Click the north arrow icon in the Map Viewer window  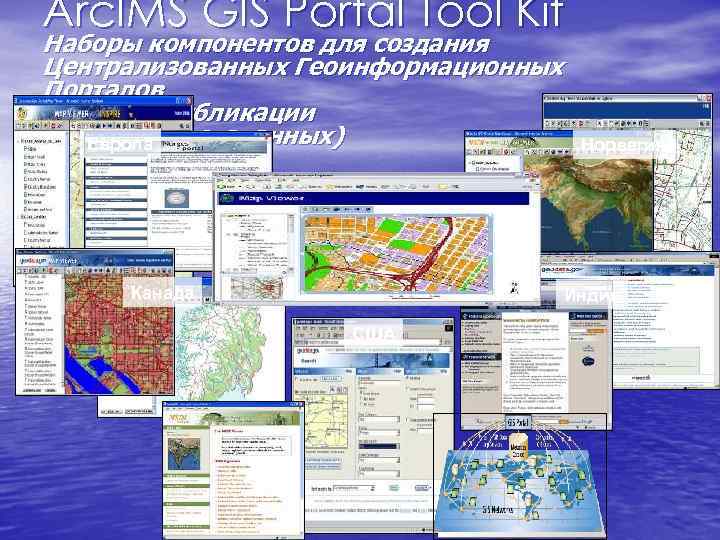click(514, 288)
